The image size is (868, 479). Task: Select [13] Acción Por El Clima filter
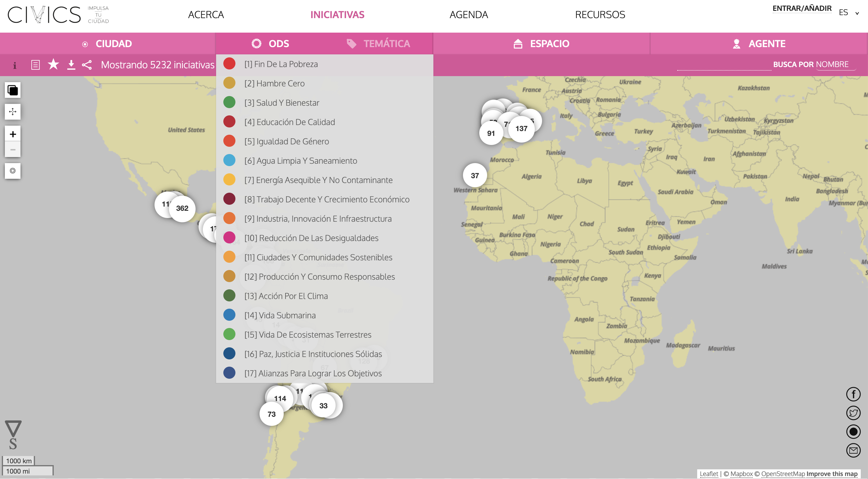click(286, 296)
